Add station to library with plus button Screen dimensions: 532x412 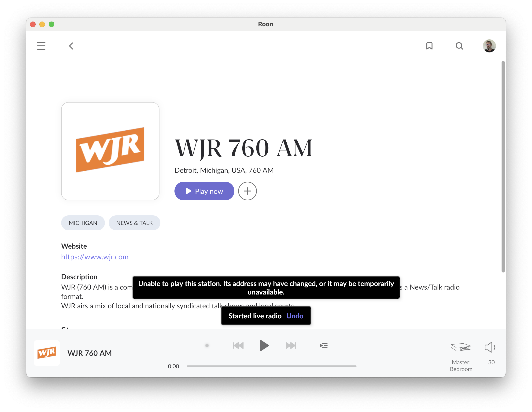pos(247,191)
